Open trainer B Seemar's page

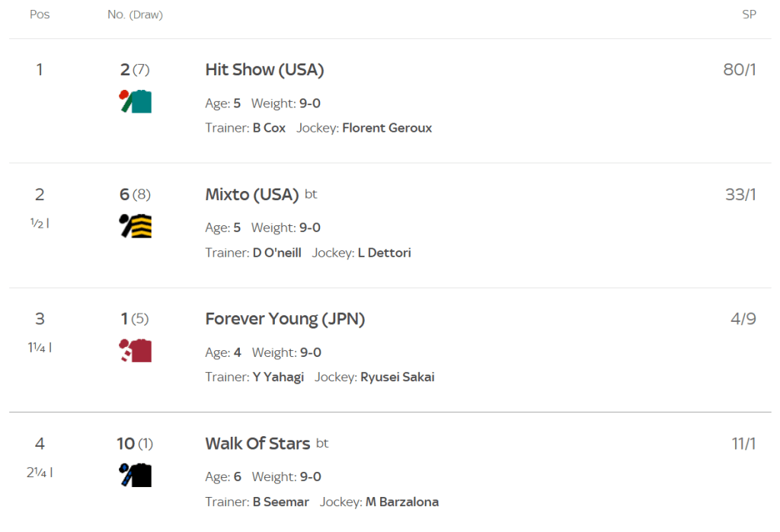point(280,502)
